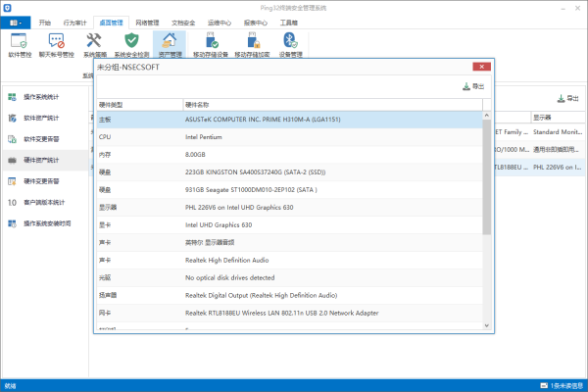The width and height of the screenshot is (588, 392).
Task: Click the 硬件名称 column header
Action: point(333,105)
